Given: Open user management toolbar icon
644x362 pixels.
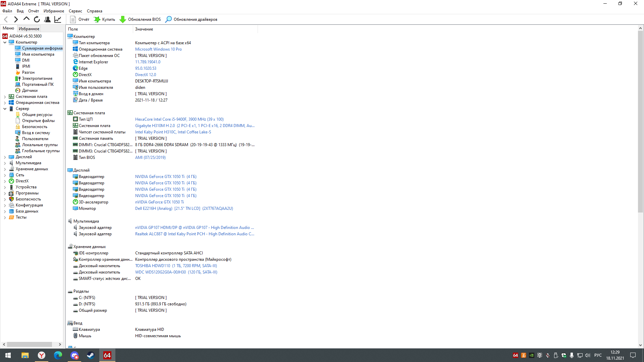Looking at the screenshot, I should point(47,19).
